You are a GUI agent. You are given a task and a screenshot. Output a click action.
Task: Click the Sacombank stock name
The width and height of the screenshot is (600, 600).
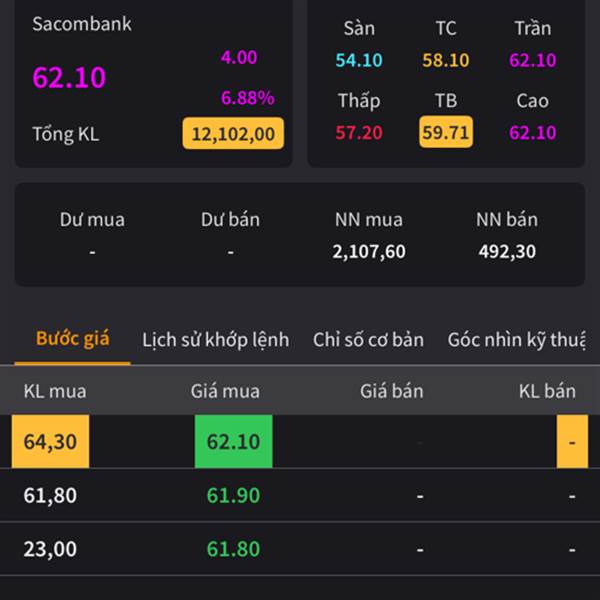tap(82, 24)
